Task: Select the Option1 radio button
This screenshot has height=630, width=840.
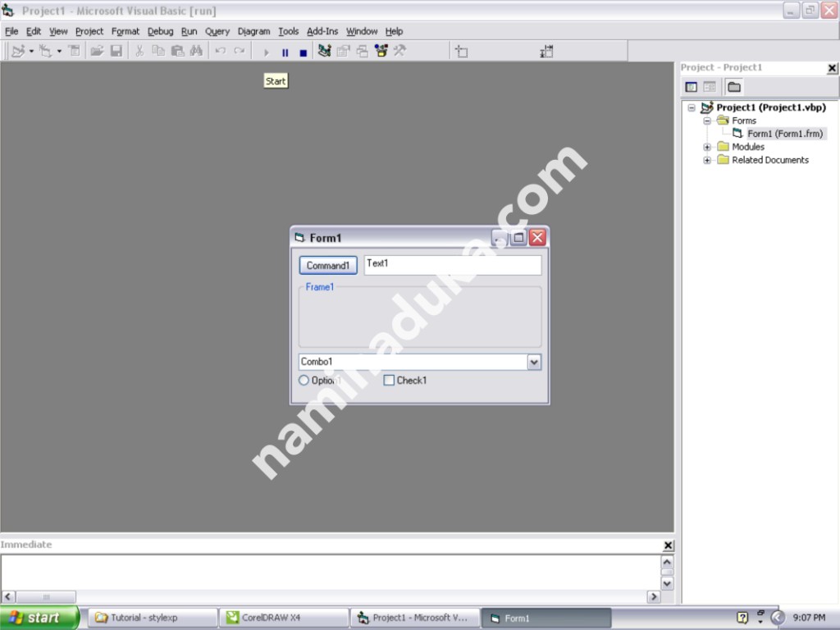Action: 304,381
